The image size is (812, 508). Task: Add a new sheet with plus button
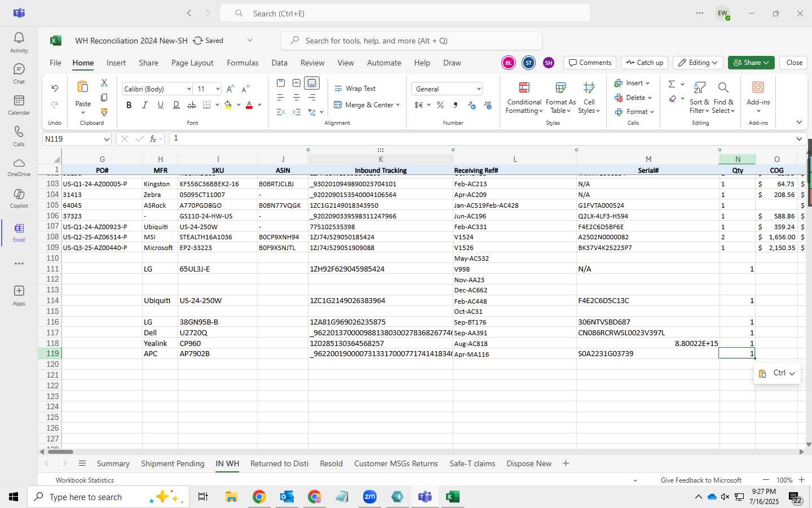point(566,463)
